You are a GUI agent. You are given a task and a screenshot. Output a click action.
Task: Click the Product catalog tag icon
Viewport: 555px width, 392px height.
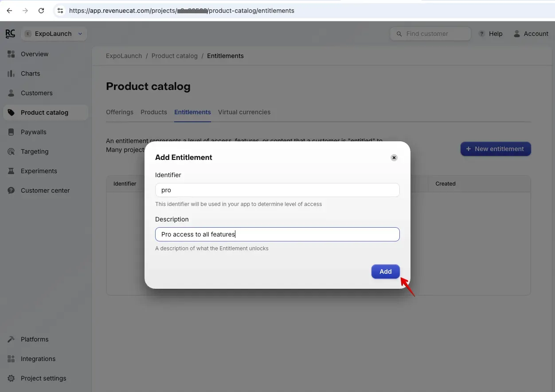click(x=11, y=113)
